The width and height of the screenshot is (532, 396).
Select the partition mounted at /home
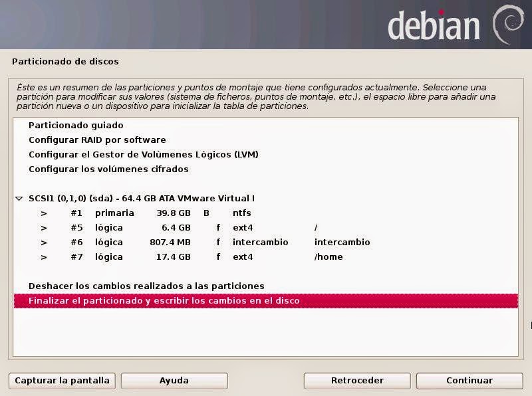pyautogui.click(x=199, y=256)
